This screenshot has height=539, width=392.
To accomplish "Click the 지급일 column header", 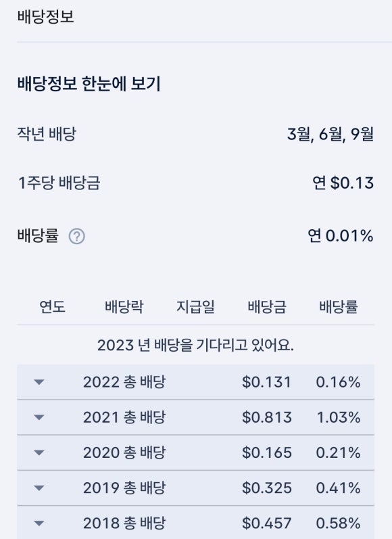I will pyautogui.click(x=195, y=306).
